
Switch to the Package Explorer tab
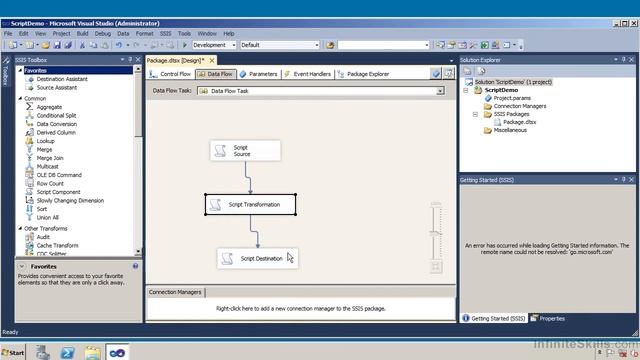click(363, 74)
